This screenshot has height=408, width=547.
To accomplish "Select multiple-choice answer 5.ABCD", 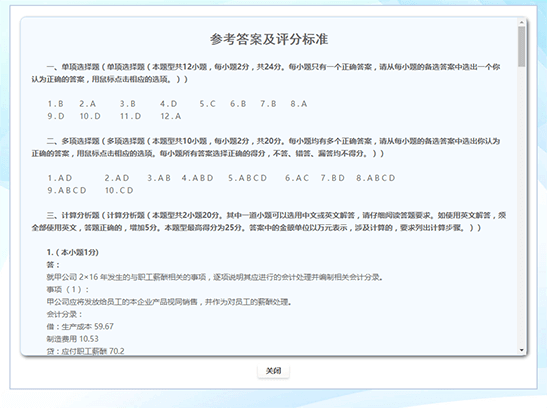I will (x=247, y=178).
